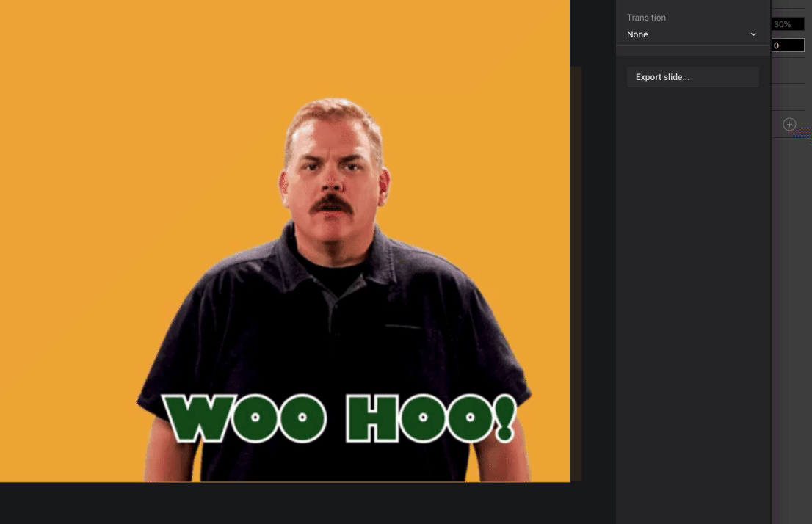Click the chevron arrow of Transition dropdown
The image size is (812, 524).
point(753,34)
